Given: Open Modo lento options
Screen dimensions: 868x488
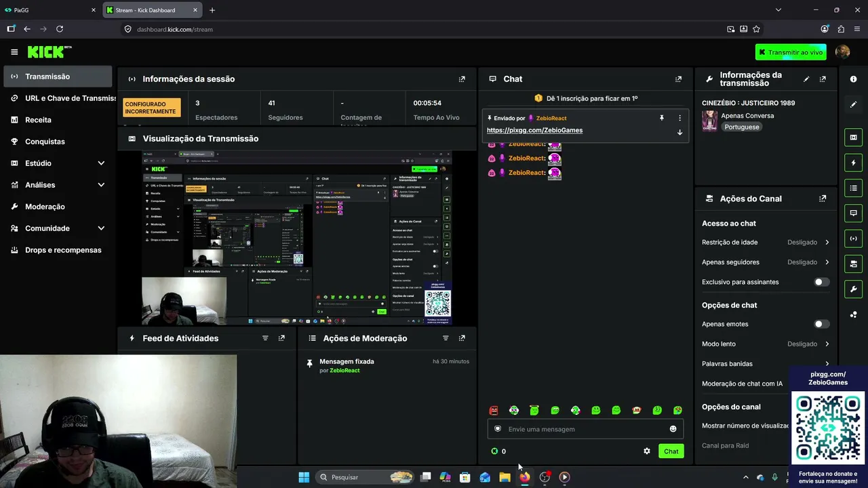Looking at the screenshot, I should [766, 344].
